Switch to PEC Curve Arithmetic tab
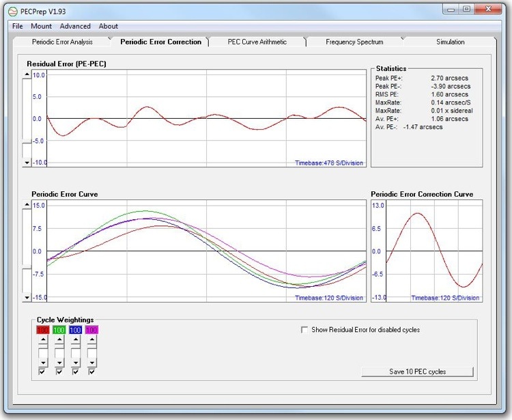The image size is (512, 420). point(257,42)
